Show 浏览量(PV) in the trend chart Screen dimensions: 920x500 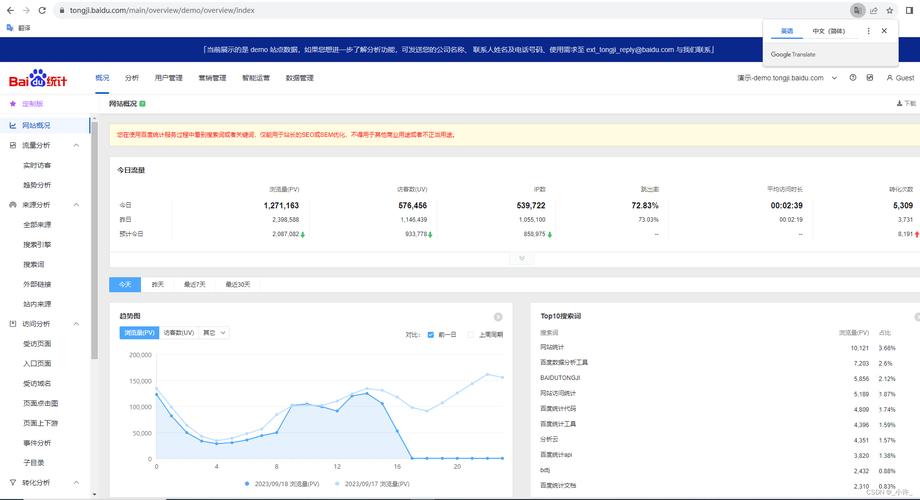(x=139, y=333)
